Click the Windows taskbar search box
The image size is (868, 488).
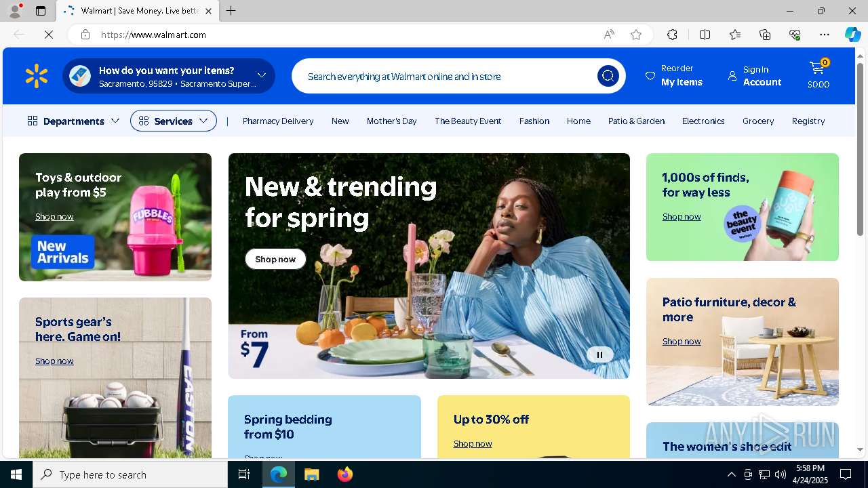click(x=130, y=474)
